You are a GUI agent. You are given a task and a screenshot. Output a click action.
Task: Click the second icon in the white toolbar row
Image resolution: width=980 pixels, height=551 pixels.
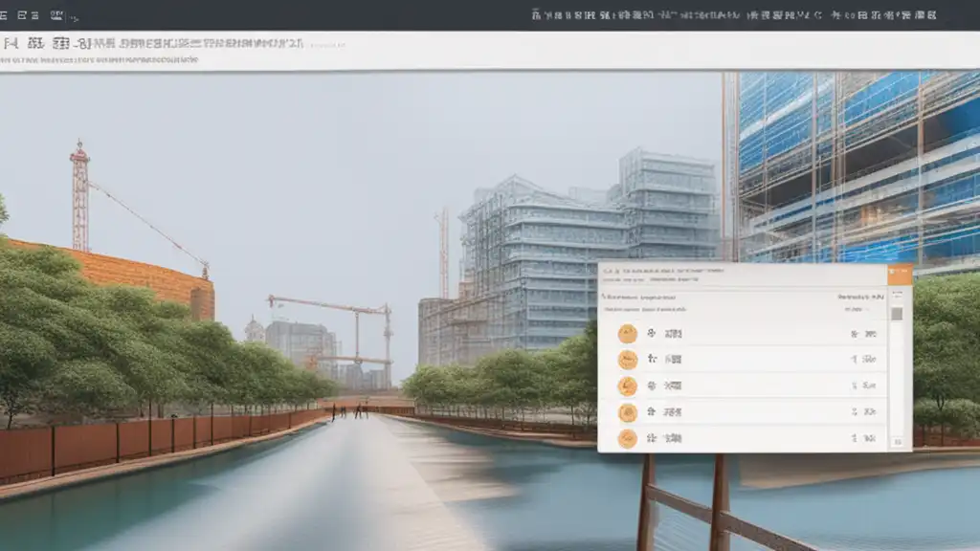35,44
